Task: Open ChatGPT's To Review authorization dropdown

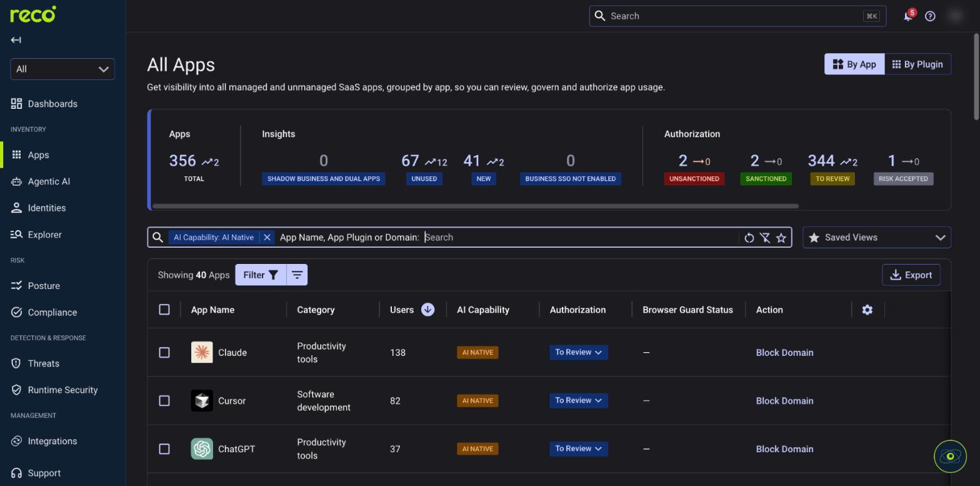Action: pyautogui.click(x=579, y=449)
